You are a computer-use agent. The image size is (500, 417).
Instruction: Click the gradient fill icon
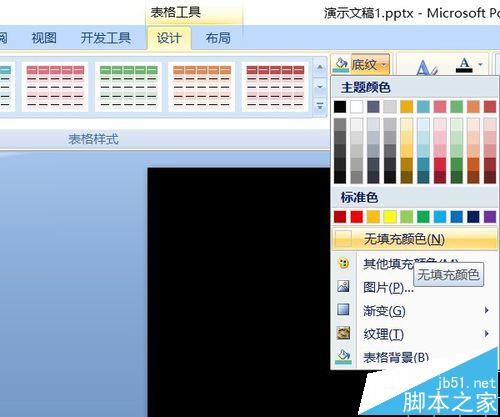coord(343,309)
